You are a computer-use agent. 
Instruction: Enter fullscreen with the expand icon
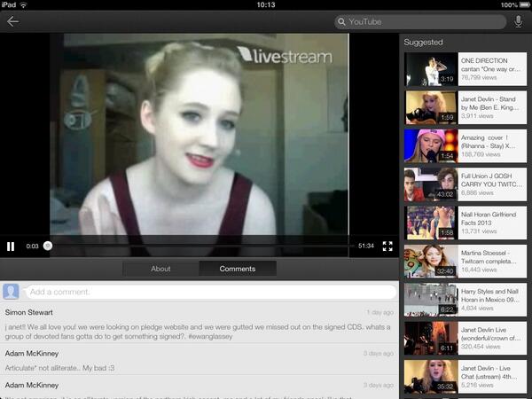(x=387, y=246)
